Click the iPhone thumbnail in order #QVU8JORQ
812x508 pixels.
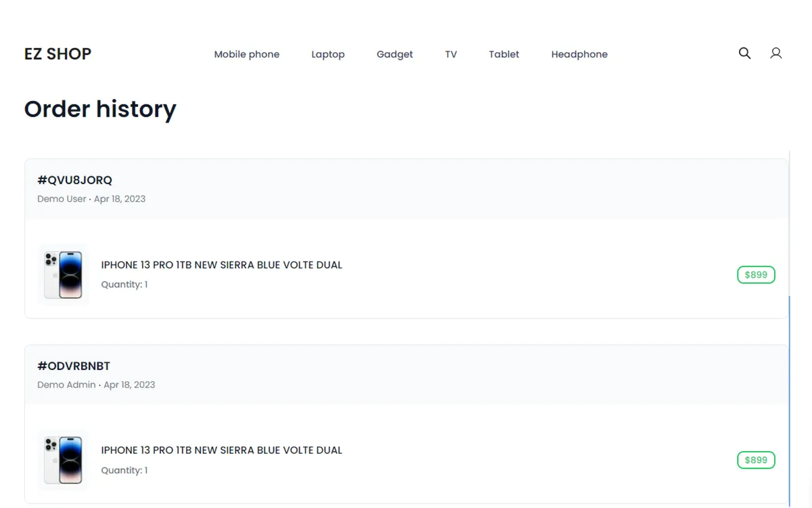pos(64,274)
